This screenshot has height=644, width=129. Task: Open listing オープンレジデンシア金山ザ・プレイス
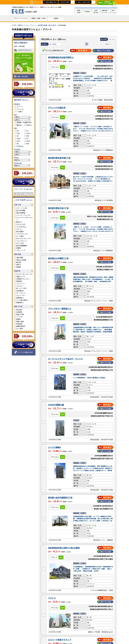pyautogui.click(x=65, y=359)
